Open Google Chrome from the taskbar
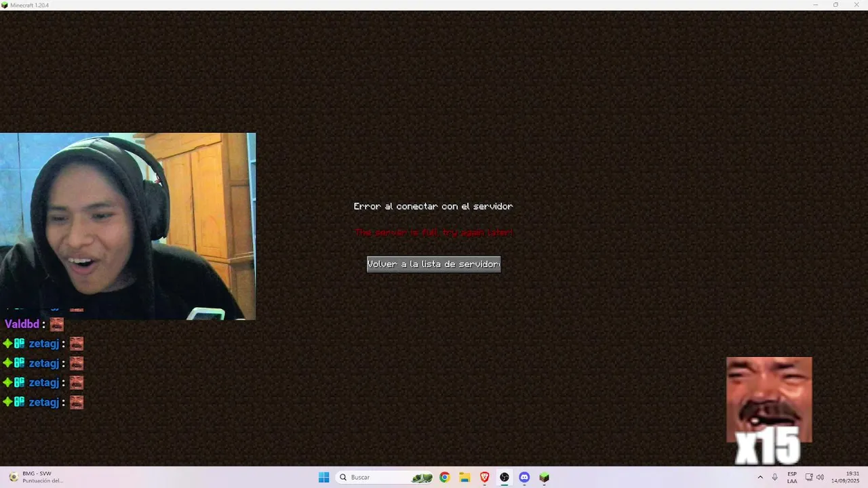The image size is (868, 488). pos(444,477)
